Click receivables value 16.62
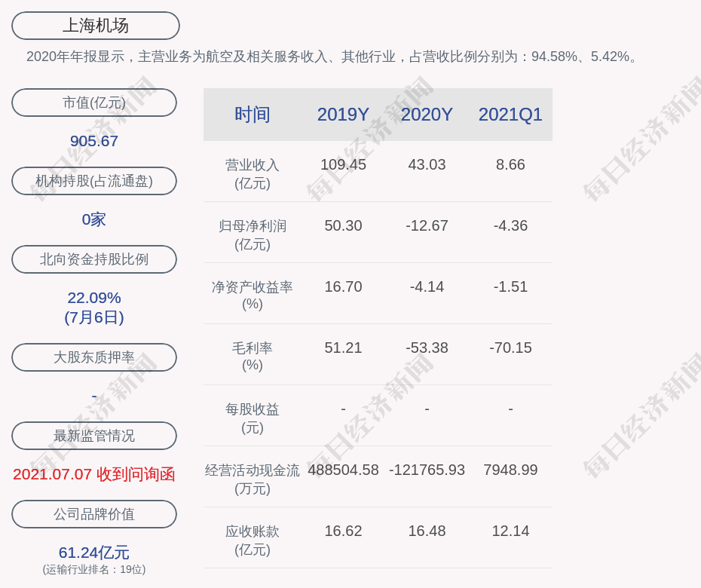Image resolution: width=701 pixels, height=588 pixels. point(343,531)
